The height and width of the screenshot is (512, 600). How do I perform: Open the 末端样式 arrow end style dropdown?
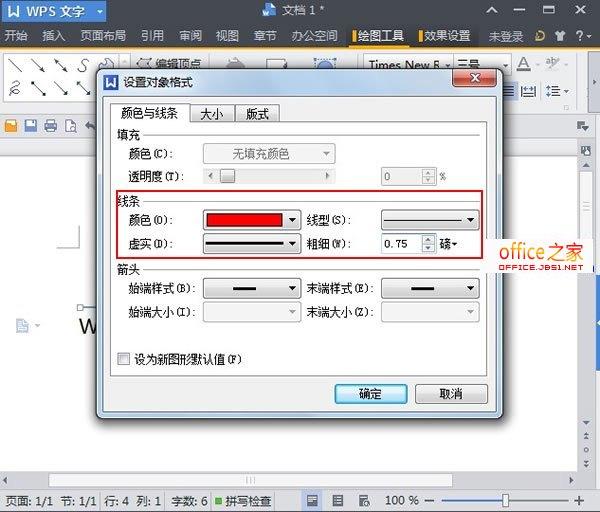430,288
